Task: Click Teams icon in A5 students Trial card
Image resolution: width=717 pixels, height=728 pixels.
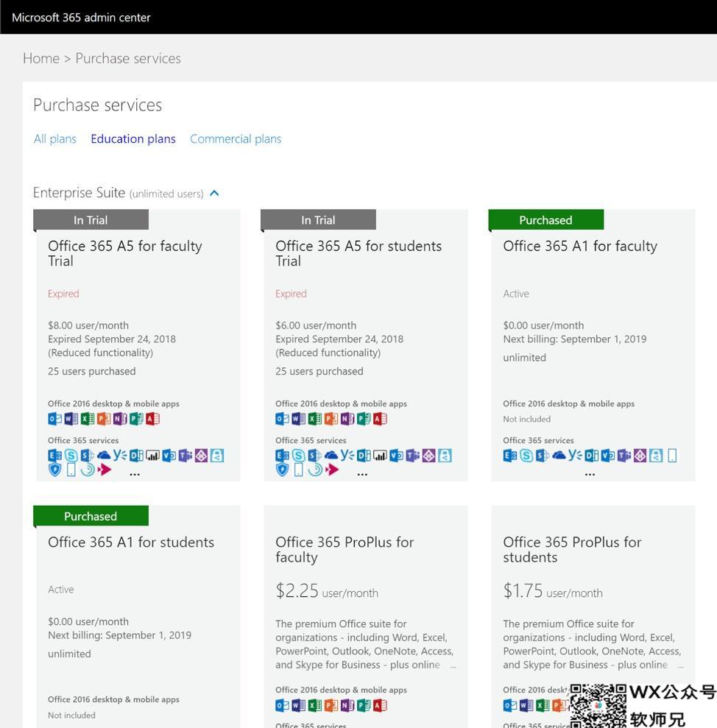Action: (x=412, y=456)
